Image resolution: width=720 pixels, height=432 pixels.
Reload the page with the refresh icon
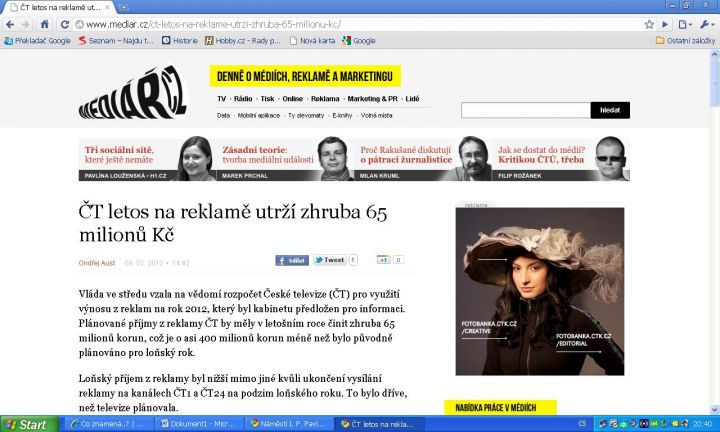pos(65,24)
